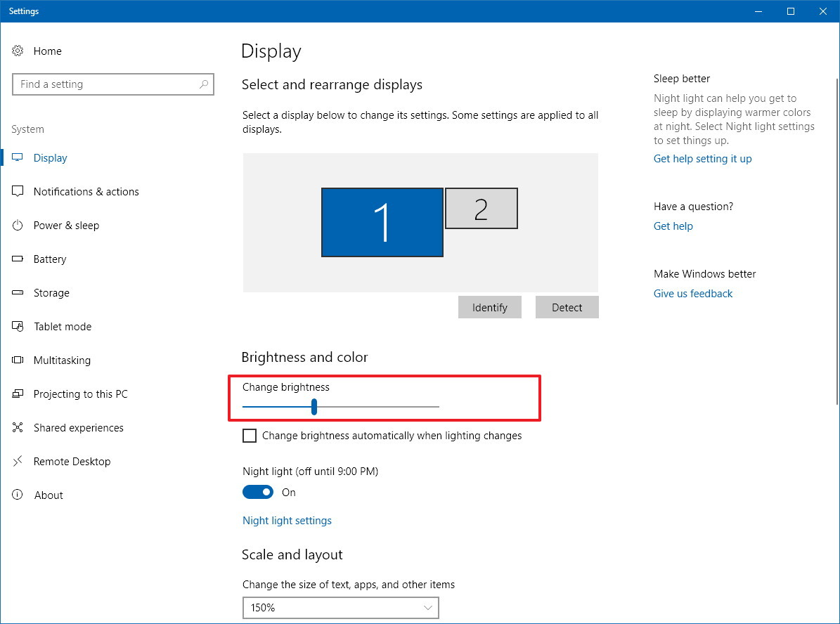Open the Storage settings entry
The width and height of the screenshot is (840, 624).
coord(51,292)
